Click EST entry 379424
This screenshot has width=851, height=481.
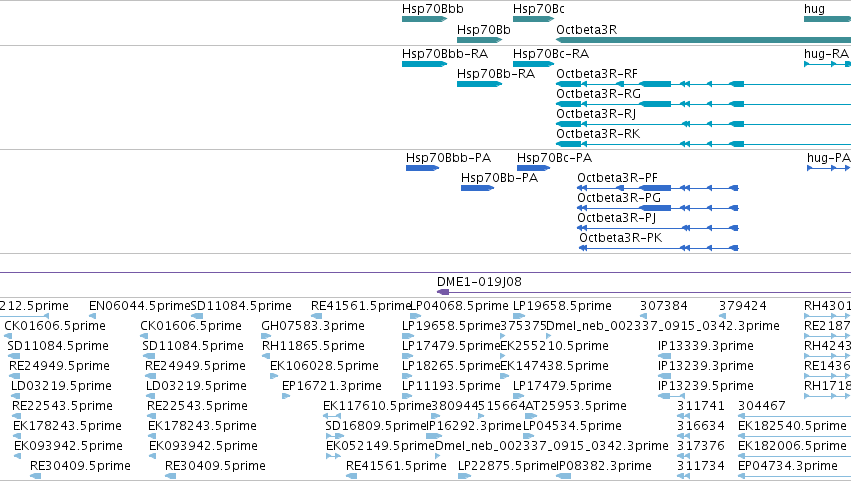point(743,306)
